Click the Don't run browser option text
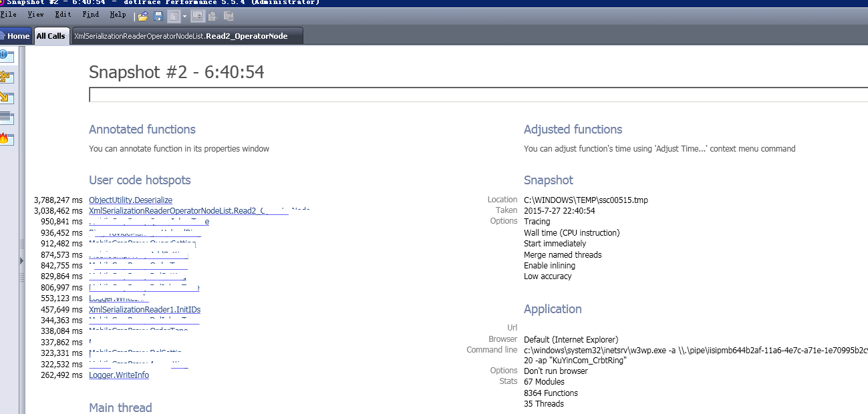This screenshot has width=868, height=414. coord(556,371)
